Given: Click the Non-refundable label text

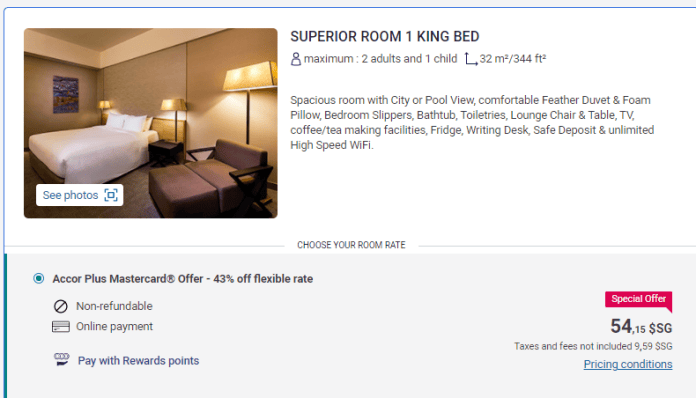Looking at the screenshot, I should pyautogui.click(x=114, y=306).
